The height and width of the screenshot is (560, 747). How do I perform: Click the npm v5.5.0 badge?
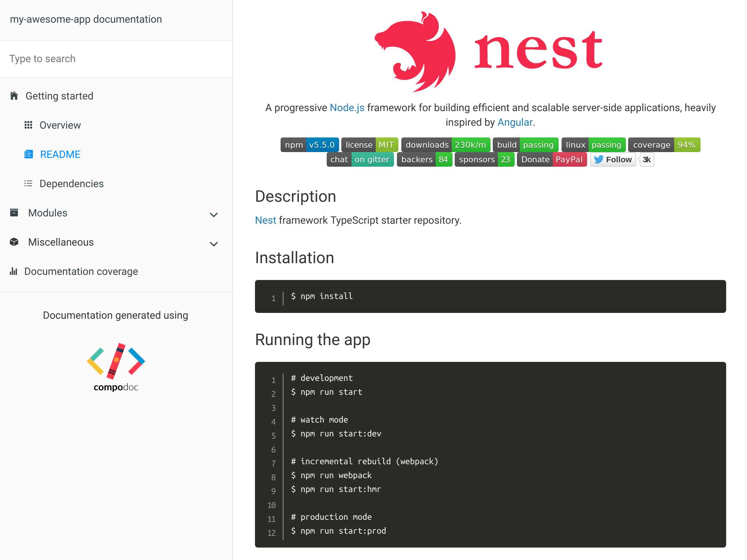(x=308, y=145)
